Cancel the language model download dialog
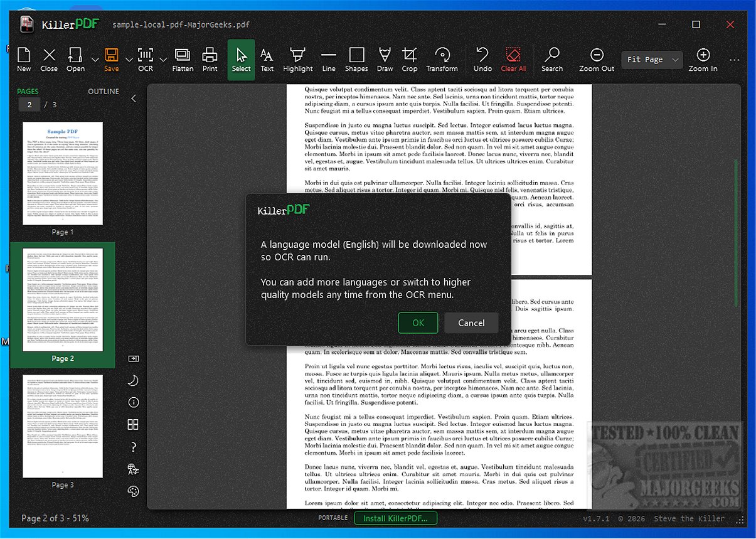Image resolution: width=756 pixels, height=539 pixels. pyautogui.click(x=471, y=323)
